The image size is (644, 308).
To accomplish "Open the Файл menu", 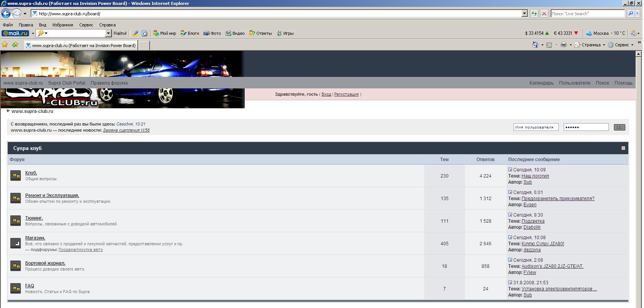I will point(8,25).
